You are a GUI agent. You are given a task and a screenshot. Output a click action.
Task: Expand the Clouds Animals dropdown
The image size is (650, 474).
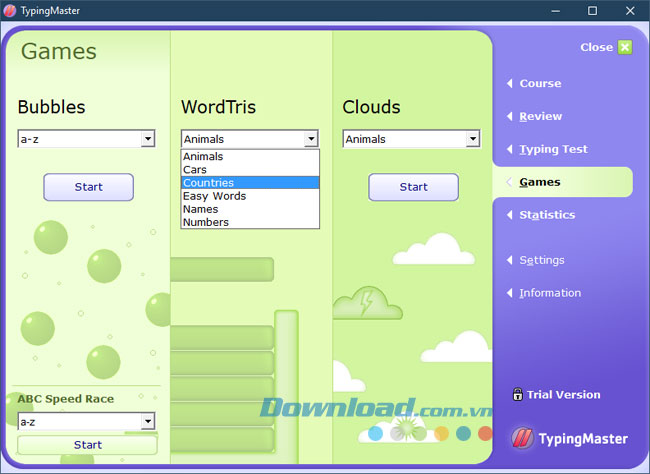[x=472, y=139]
